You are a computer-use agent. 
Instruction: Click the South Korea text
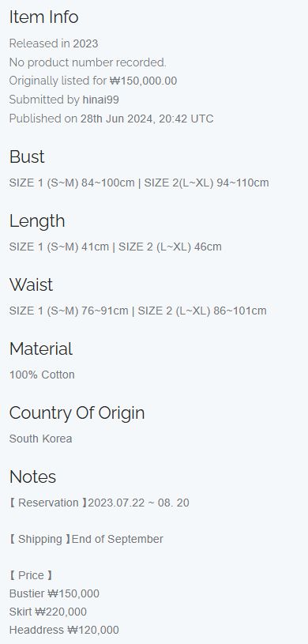40,439
